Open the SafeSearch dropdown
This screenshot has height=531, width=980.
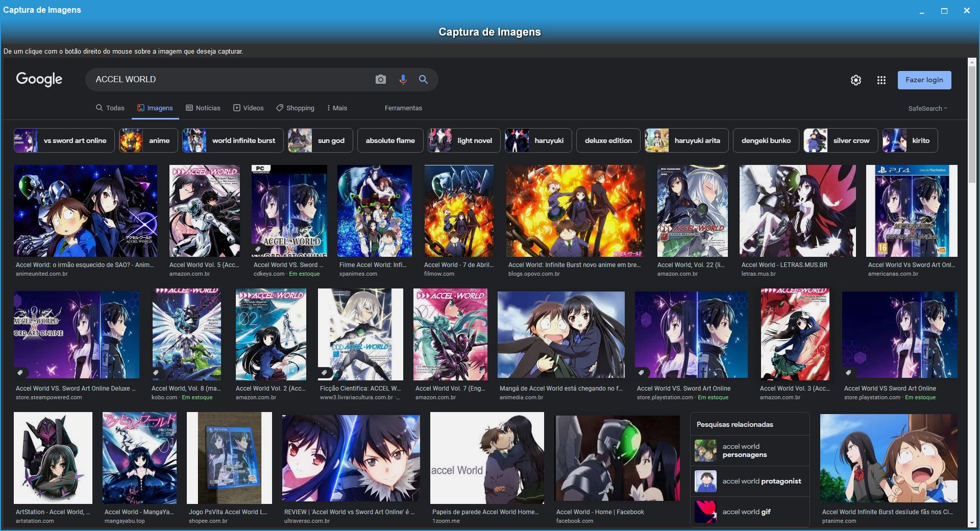pos(927,108)
